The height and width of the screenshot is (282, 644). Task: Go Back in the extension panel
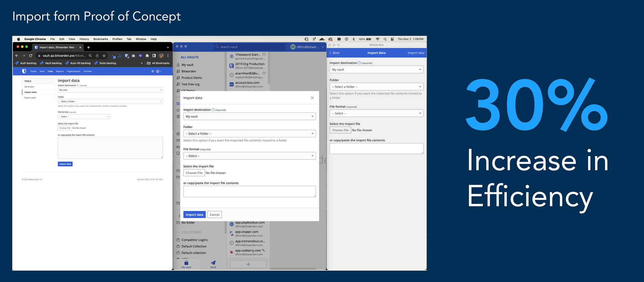point(334,53)
